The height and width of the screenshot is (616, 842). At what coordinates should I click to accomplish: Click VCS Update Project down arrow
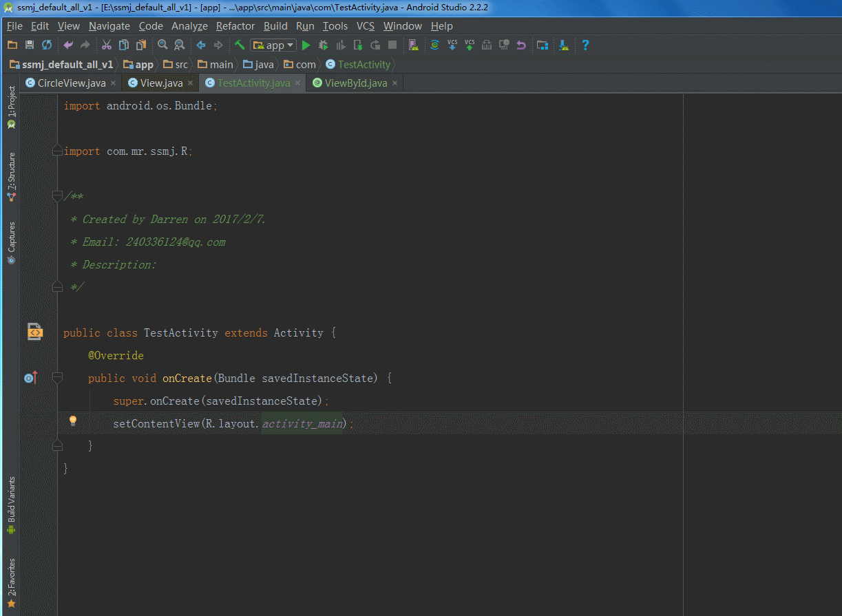(x=452, y=45)
